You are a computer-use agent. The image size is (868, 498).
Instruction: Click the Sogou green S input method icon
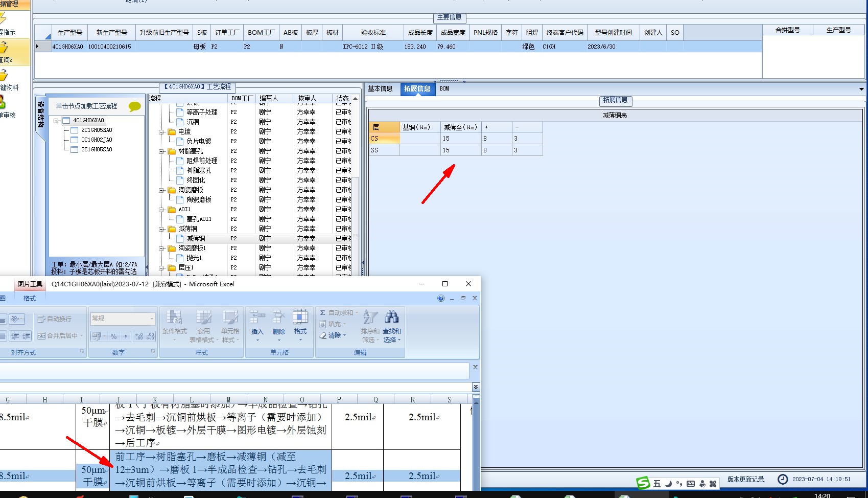643,483
